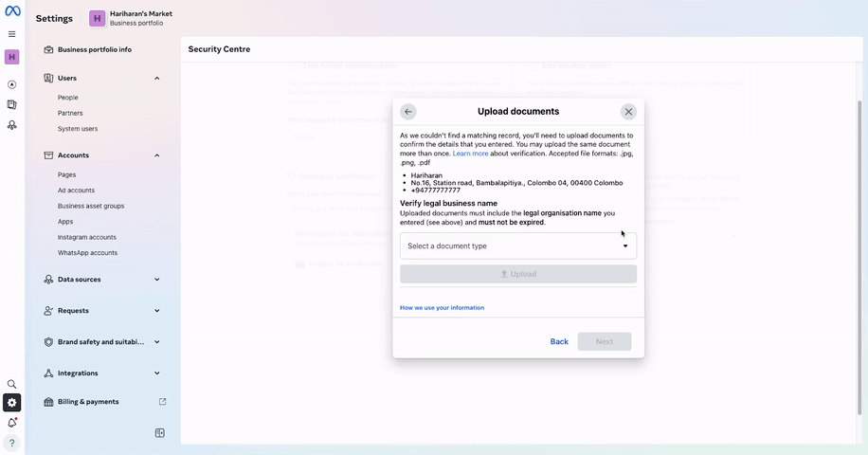This screenshot has height=455, width=868.
Task: Click the search magnifier icon
Action: click(11, 384)
